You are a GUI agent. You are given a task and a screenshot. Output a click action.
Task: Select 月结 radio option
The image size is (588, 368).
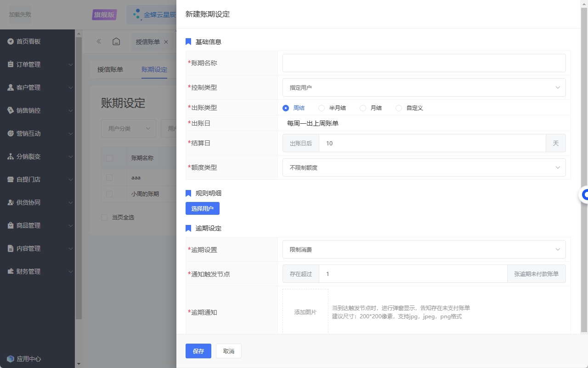363,108
